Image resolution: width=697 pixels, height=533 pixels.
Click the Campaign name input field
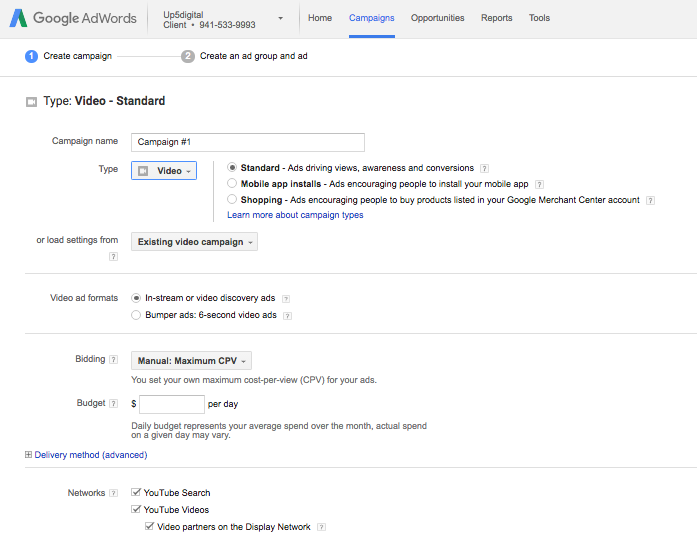(248, 142)
